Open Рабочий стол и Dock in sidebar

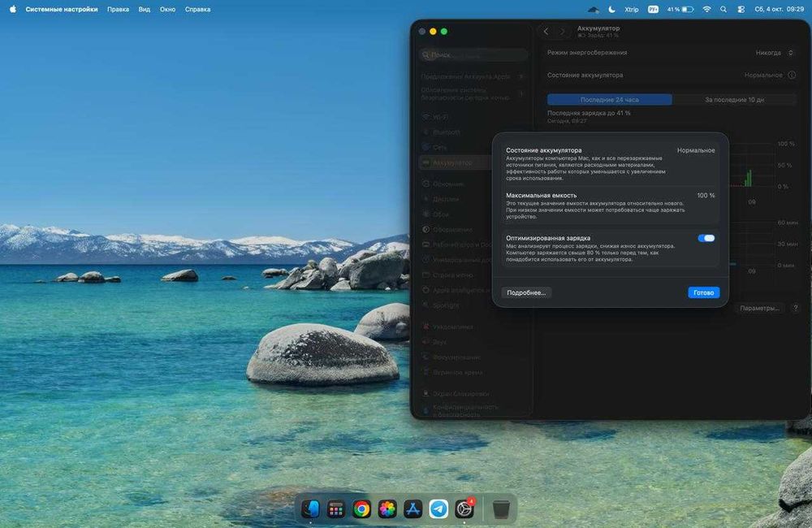pyautogui.click(x=456, y=245)
